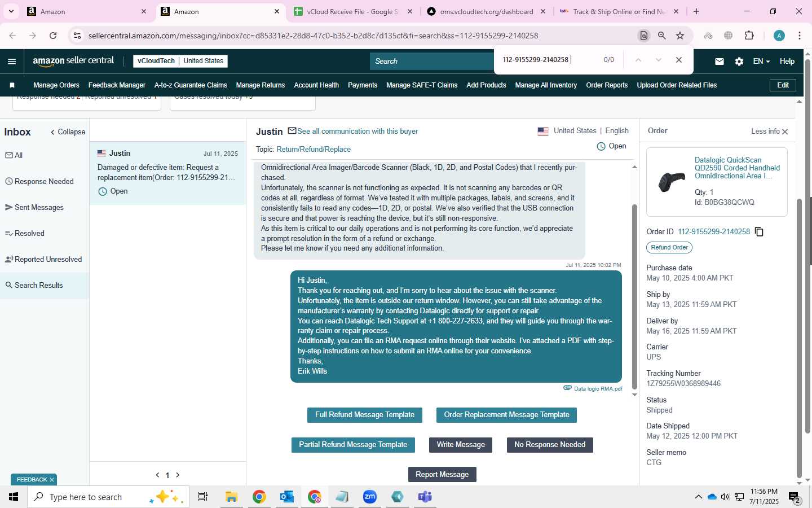Open See all communication with this buyer
Image resolution: width=812 pixels, height=508 pixels.
(x=358, y=132)
